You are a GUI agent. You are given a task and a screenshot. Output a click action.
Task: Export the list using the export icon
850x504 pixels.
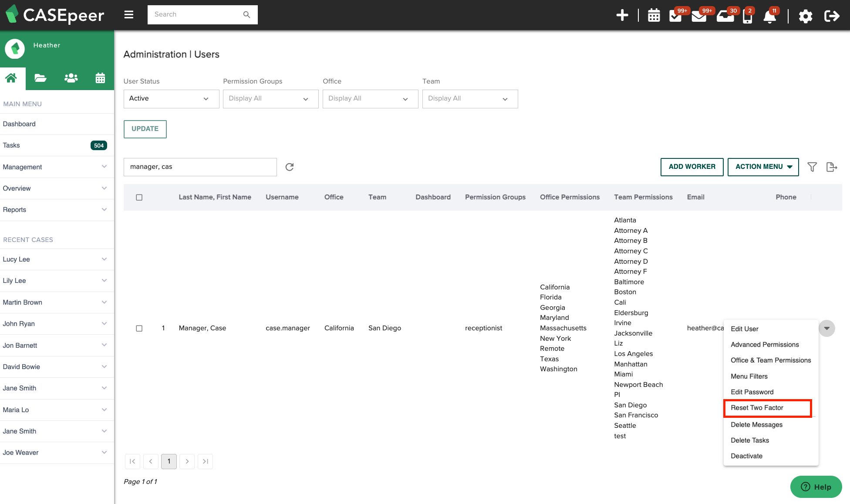pyautogui.click(x=832, y=167)
